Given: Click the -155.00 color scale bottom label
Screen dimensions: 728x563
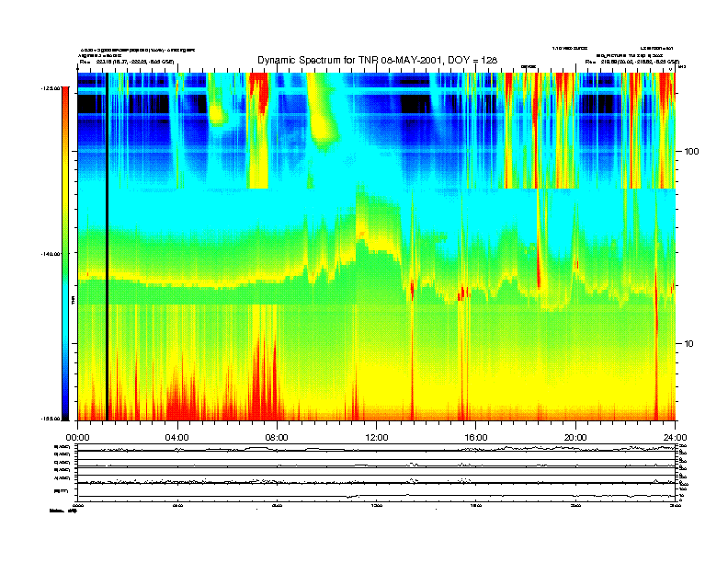Looking at the screenshot, I should [x=51, y=419].
